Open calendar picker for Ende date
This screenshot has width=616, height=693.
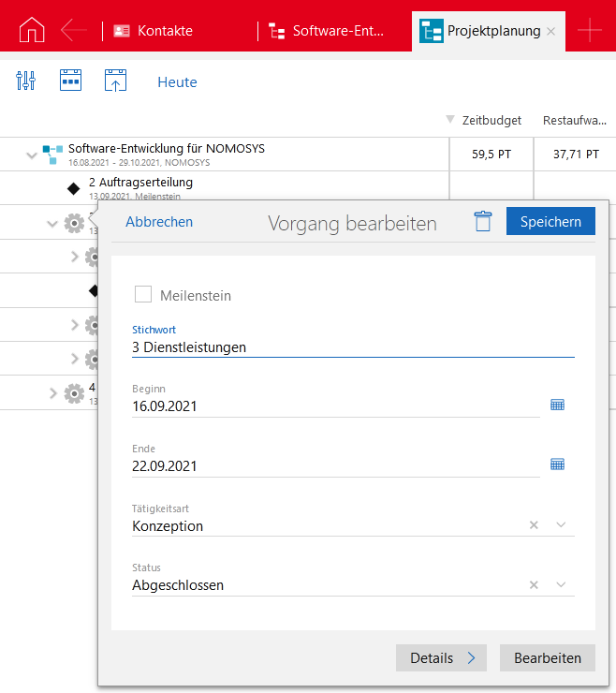click(557, 464)
